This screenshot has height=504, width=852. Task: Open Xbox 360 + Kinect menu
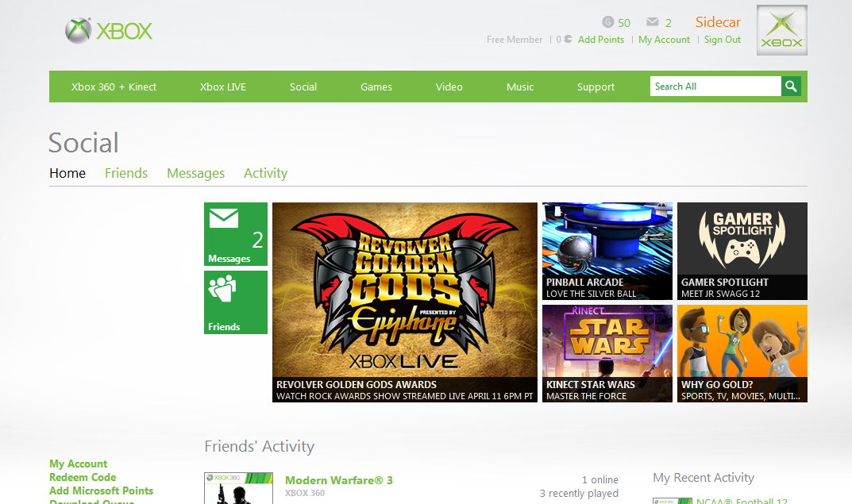coord(114,87)
